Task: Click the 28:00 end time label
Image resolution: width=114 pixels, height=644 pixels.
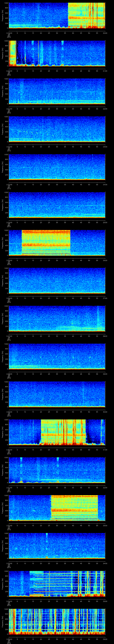Action: (x=105, y=336)
